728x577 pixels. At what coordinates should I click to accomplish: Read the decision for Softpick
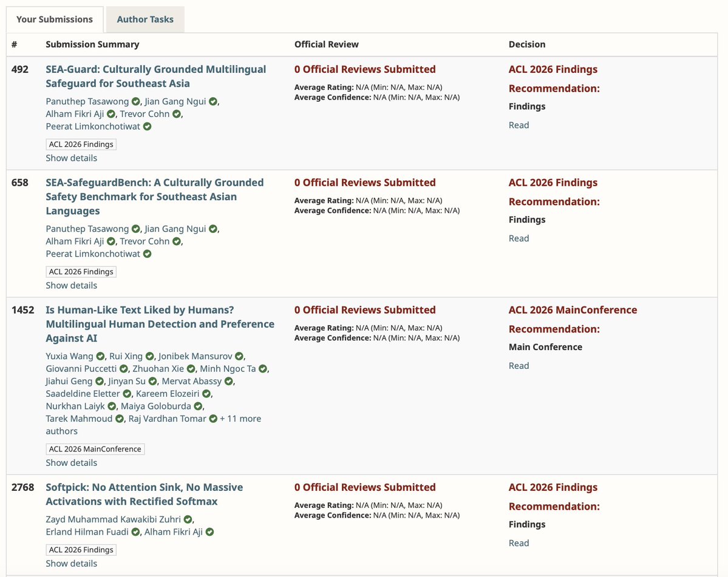click(519, 542)
